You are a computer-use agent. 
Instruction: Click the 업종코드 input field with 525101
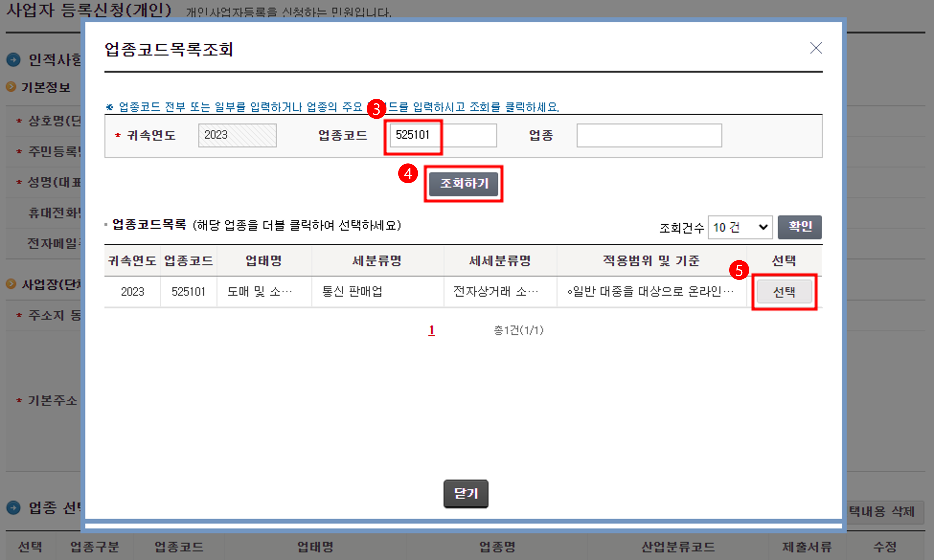pos(443,135)
